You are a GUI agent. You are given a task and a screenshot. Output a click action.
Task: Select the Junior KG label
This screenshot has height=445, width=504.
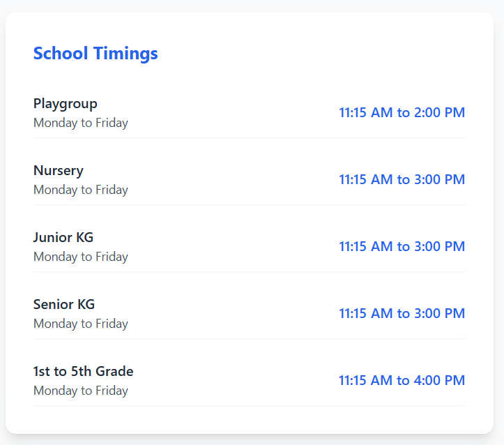[63, 237]
